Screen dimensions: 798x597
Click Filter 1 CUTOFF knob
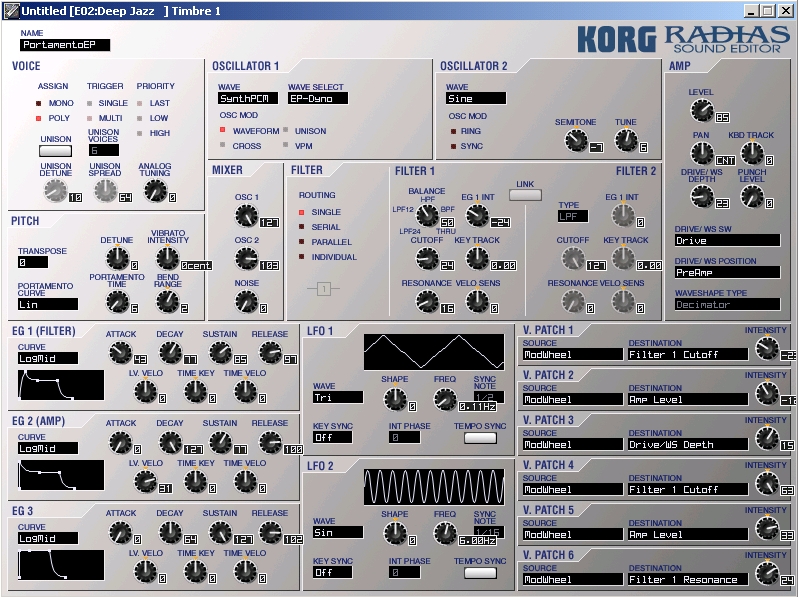tap(427, 259)
